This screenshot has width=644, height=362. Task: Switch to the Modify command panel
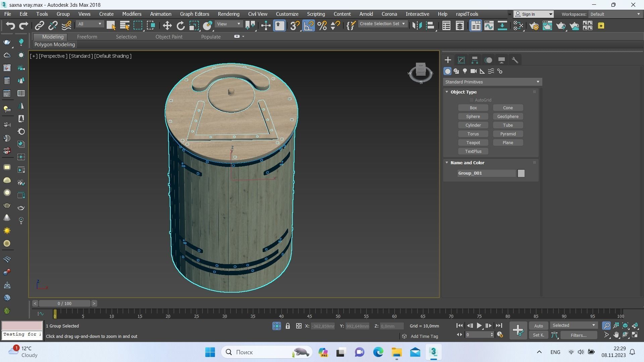(461, 60)
